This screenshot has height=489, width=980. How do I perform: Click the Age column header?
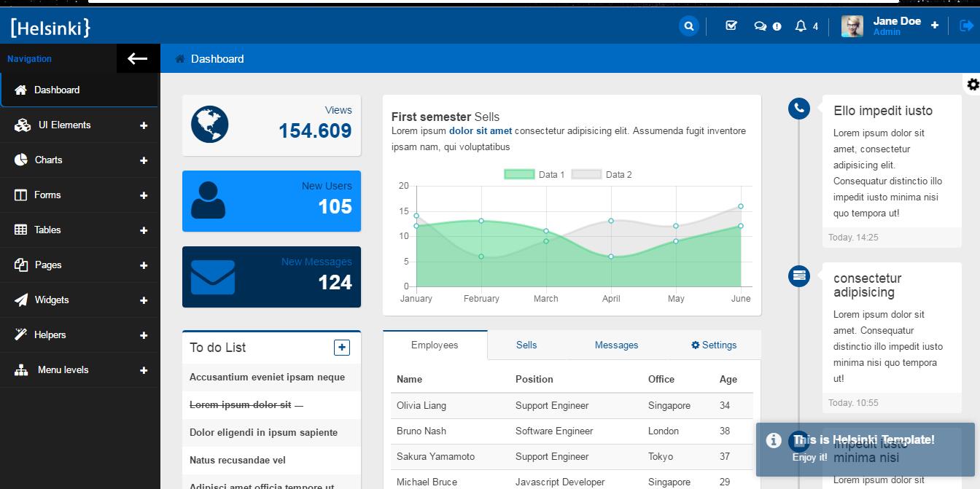[x=728, y=380]
